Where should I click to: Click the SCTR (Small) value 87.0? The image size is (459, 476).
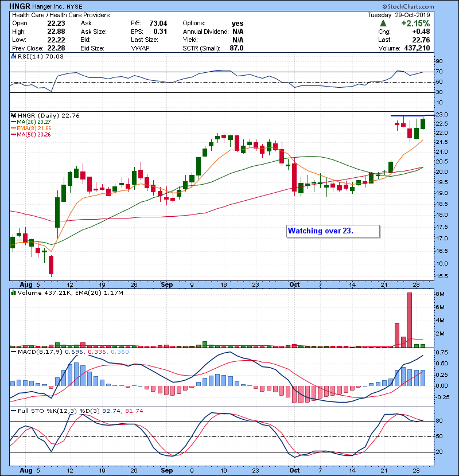click(236, 48)
